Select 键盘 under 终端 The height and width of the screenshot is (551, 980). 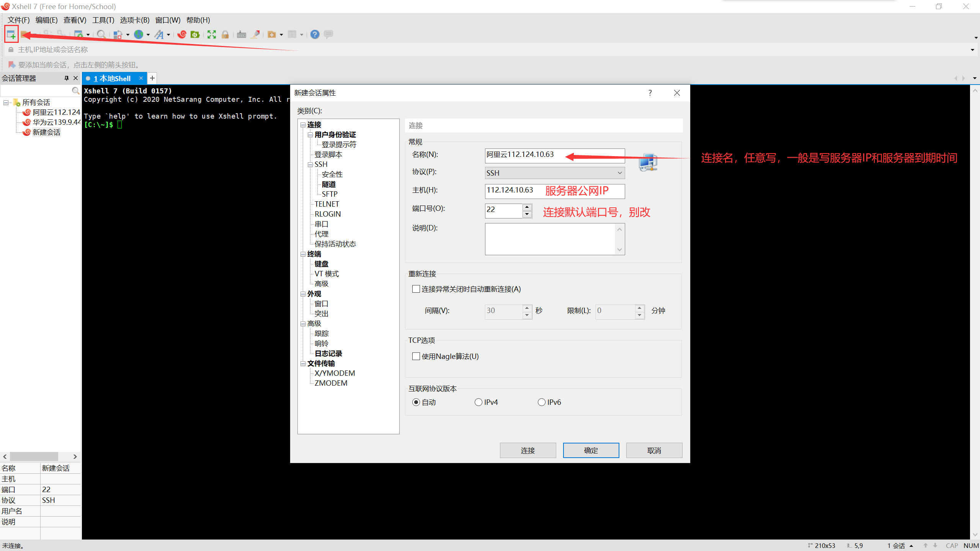tap(322, 264)
